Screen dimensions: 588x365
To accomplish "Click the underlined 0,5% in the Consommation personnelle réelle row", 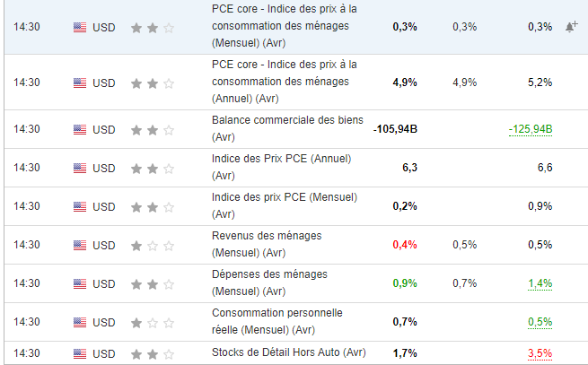I will pos(540,322).
